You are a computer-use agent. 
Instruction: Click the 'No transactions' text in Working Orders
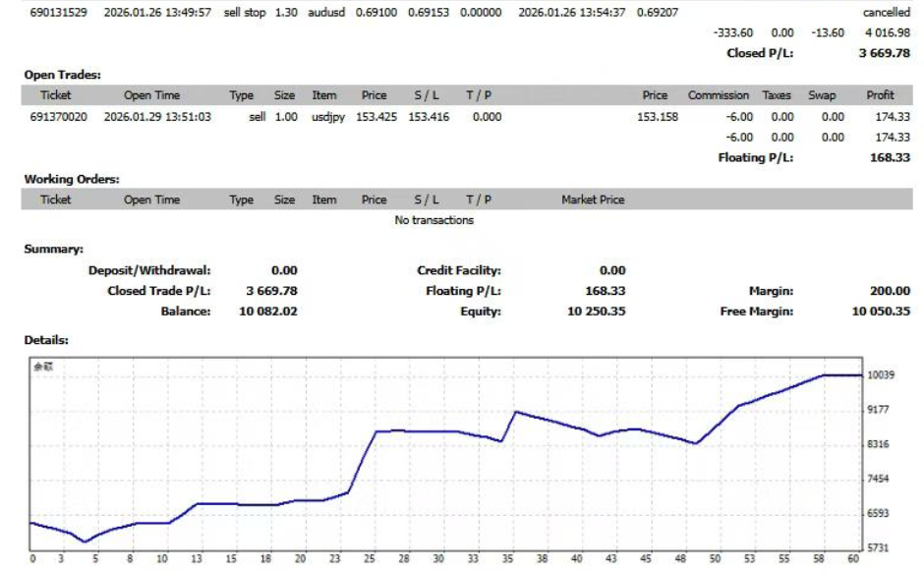[x=433, y=220]
